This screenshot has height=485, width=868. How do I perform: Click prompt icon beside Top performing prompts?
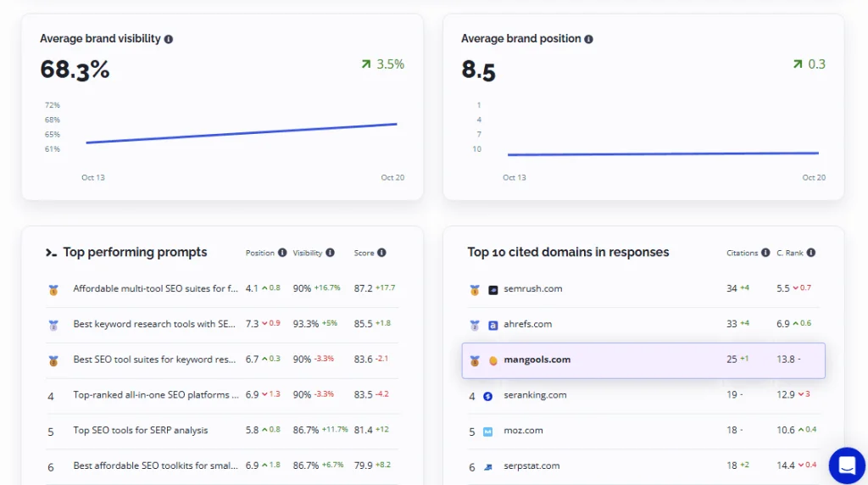pos(51,253)
